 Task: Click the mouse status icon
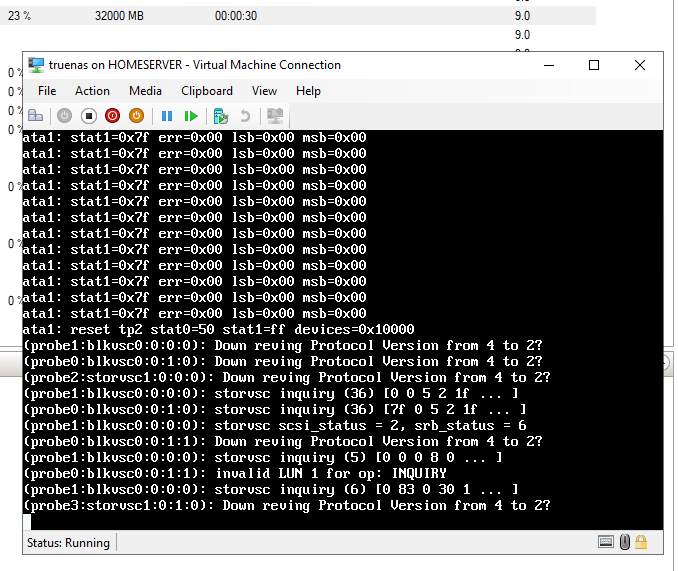[x=625, y=542]
